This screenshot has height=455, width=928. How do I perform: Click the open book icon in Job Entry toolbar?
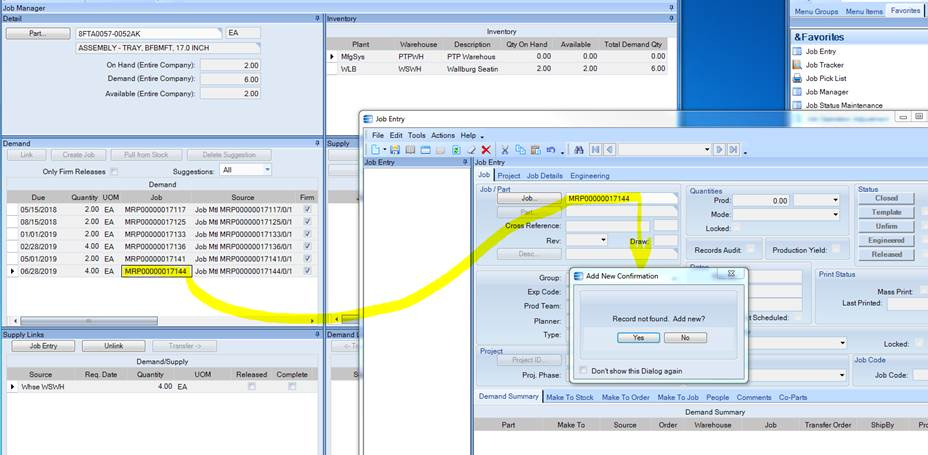click(x=410, y=150)
